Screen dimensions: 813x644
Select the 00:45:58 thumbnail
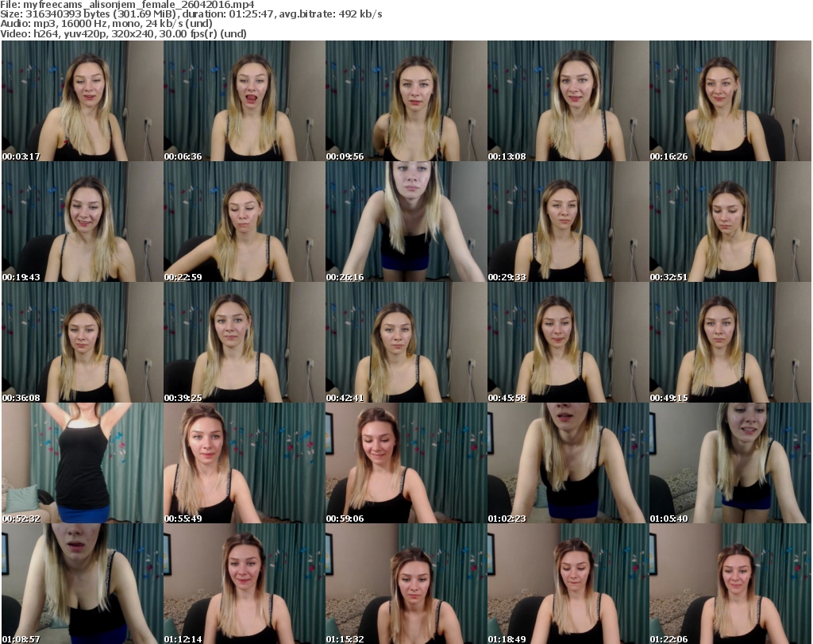[568, 342]
